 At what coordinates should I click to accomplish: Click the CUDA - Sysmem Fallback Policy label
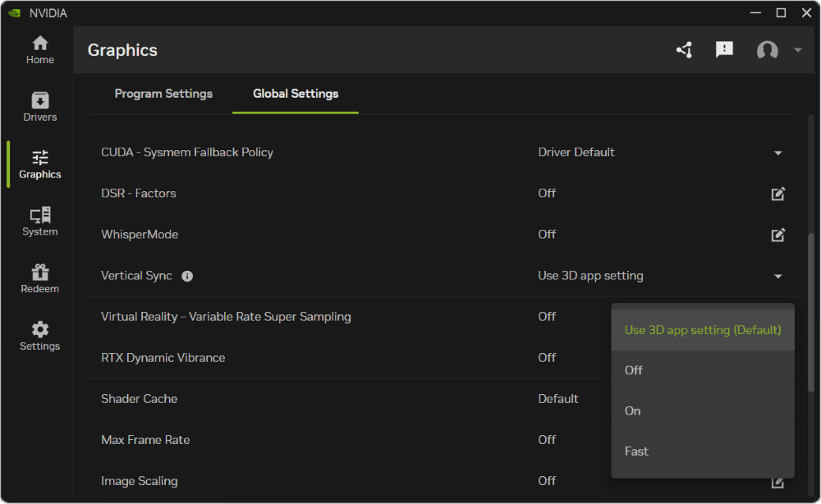click(187, 153)
